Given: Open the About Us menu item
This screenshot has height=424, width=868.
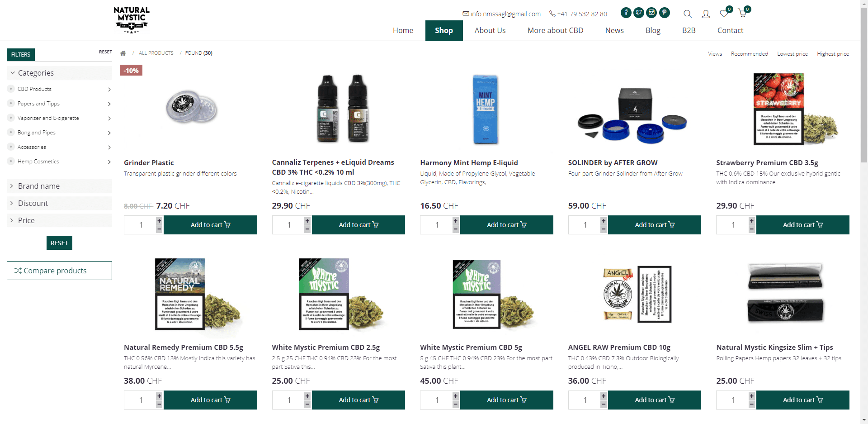Looking at the screenshot, I should pos(490,30).
